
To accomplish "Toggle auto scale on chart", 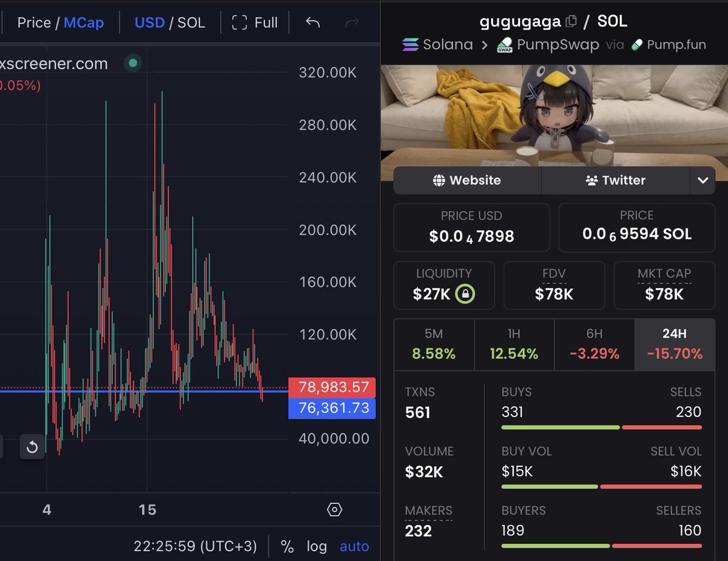I will pos(354,546).
